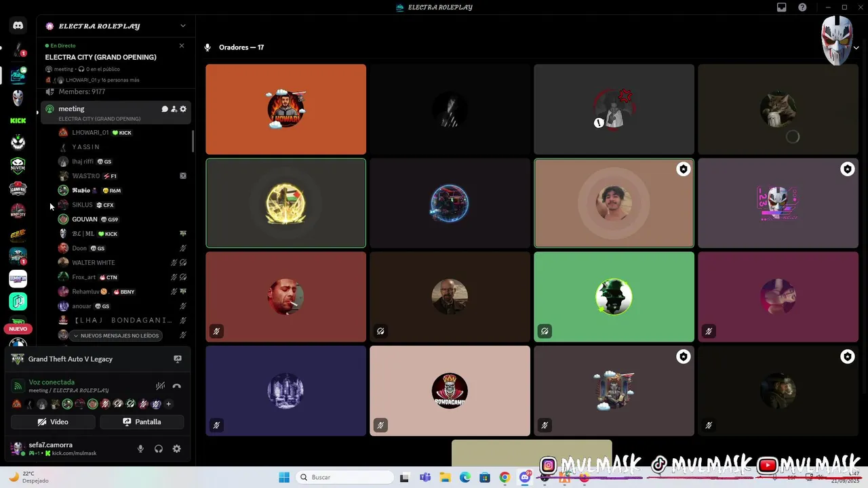Screen dimensions: 868x488
Task: Open Microsoft Store from taskbar
Action: click(x=485, y=477)
